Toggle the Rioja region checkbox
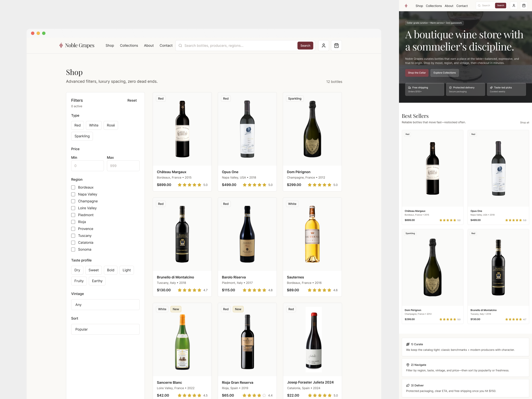This screenshot has height=399, width=532. (73, 222)
